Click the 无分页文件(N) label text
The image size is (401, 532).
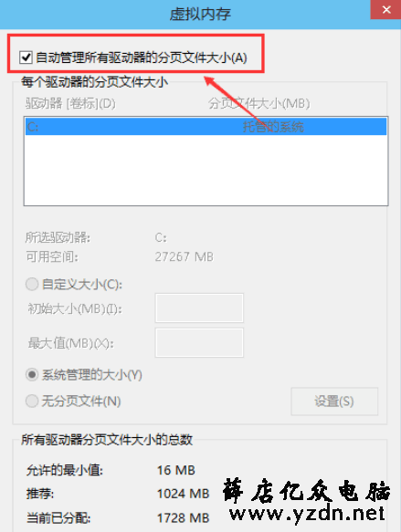(81, 402)
